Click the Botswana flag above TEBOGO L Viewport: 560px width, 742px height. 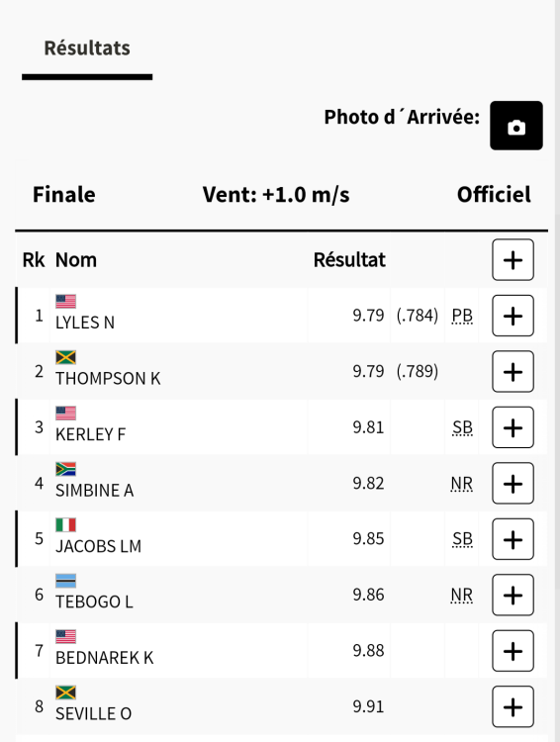click(66, 581)
